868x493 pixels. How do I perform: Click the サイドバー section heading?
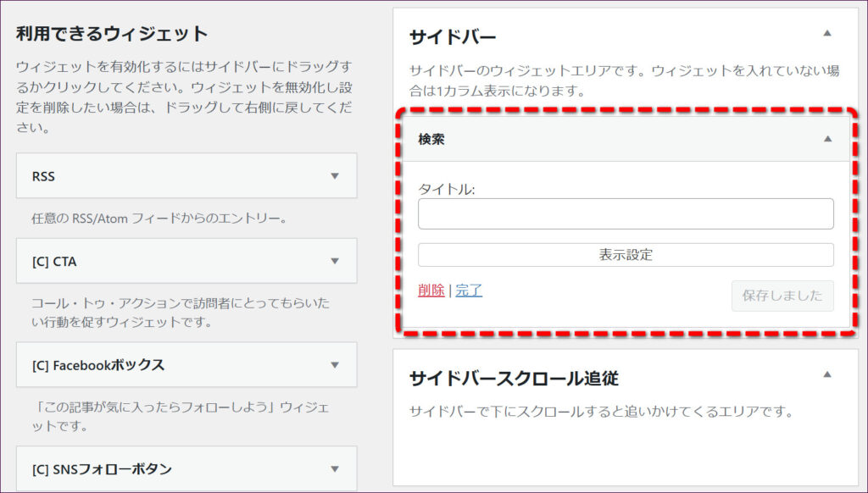click(453, 37)
